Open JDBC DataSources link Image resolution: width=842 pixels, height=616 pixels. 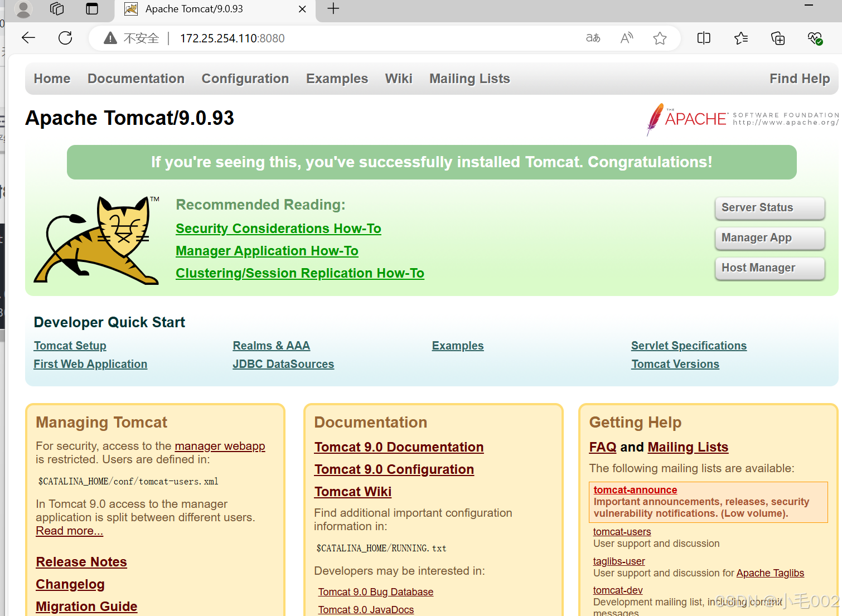(283, 364)
